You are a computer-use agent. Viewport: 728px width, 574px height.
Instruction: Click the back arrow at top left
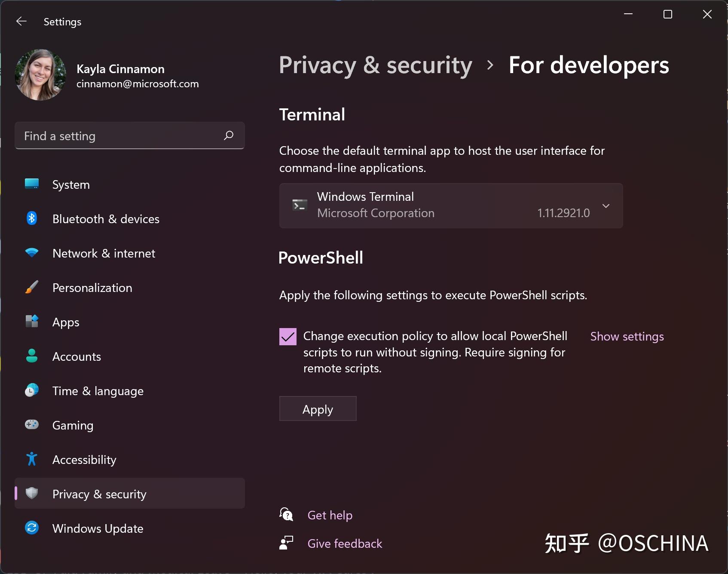(21, 21)
